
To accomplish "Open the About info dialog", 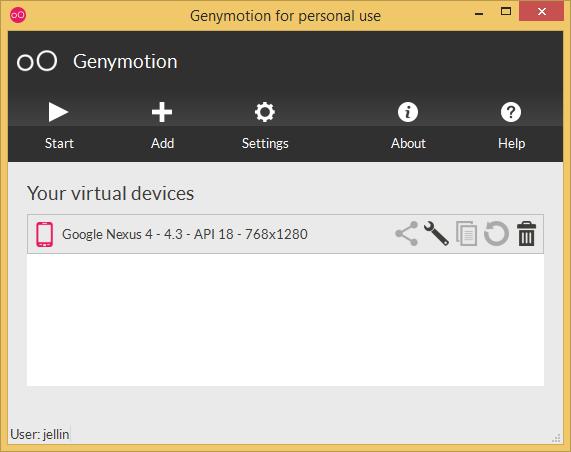I will click(408, 126).
